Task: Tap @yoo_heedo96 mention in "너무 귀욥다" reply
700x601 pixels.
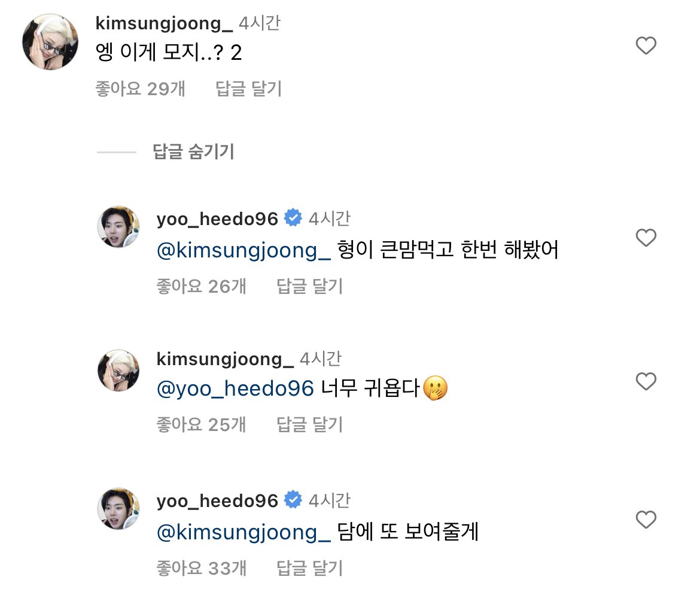Action: (235, 389)
